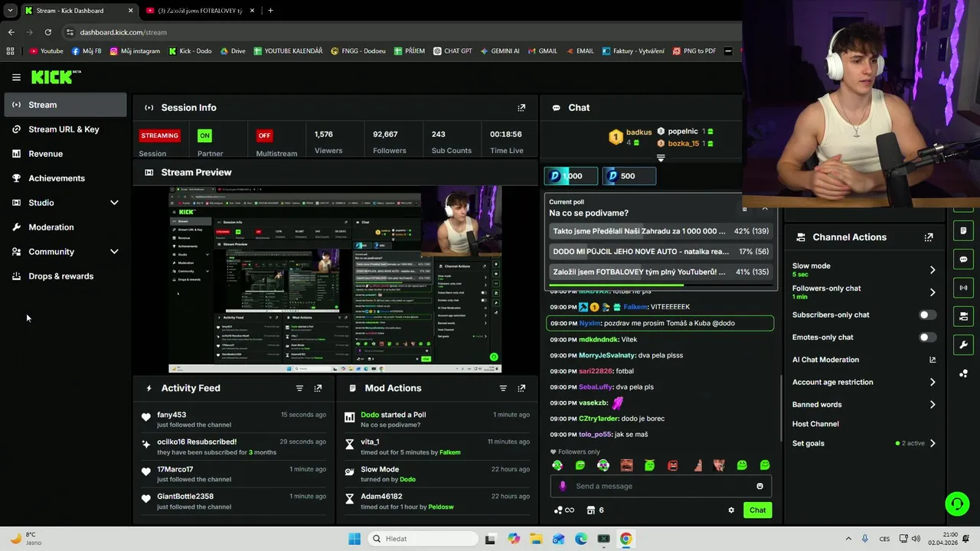The image size is (980, 551).
Task: Click Host Channel action
Action: [x=815, y=424]
